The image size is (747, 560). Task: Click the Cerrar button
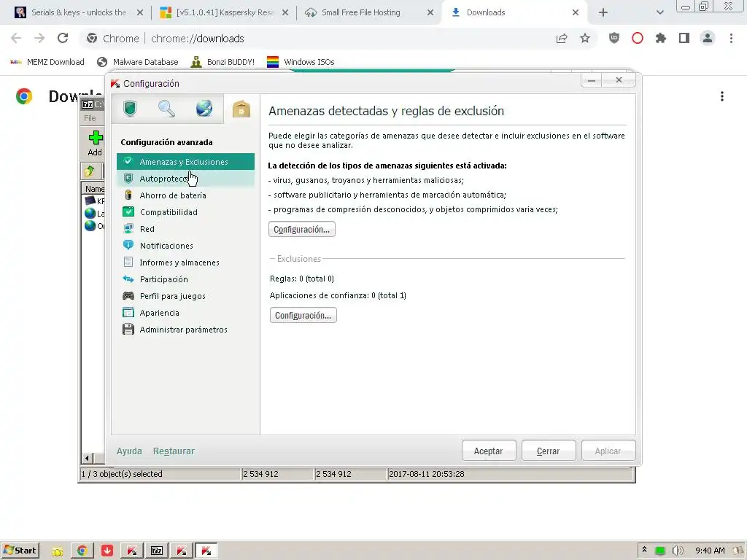coord(549,451)
